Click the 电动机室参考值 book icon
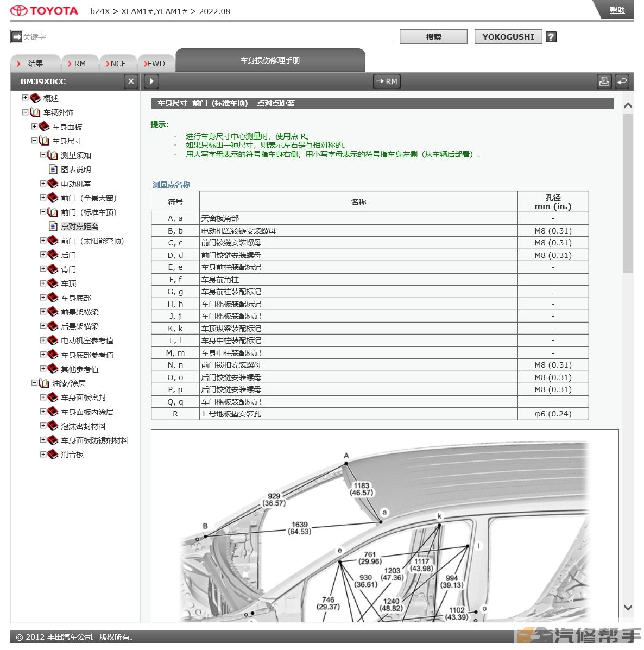644x650 pixels. pyautogui.click(x=53, y=340)
